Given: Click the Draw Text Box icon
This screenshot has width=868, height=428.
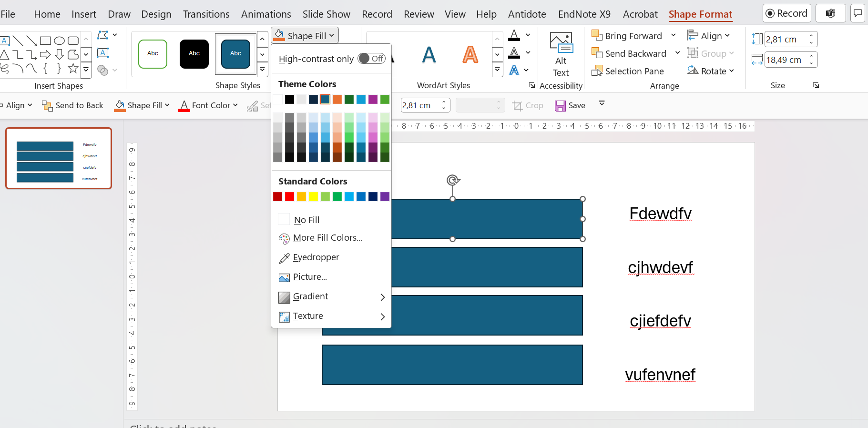Looking at the screenshot, I should (x=102, y=53).
